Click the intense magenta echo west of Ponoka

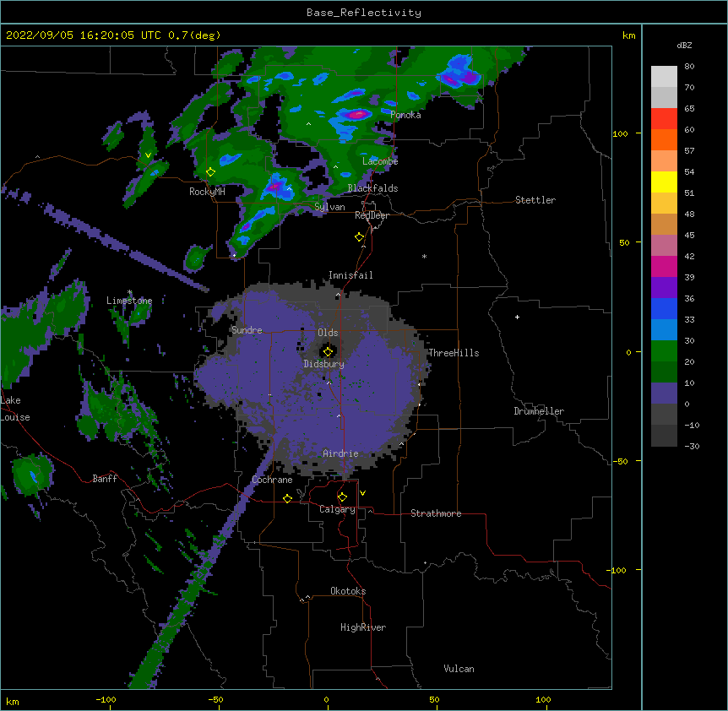pos(357,114)
